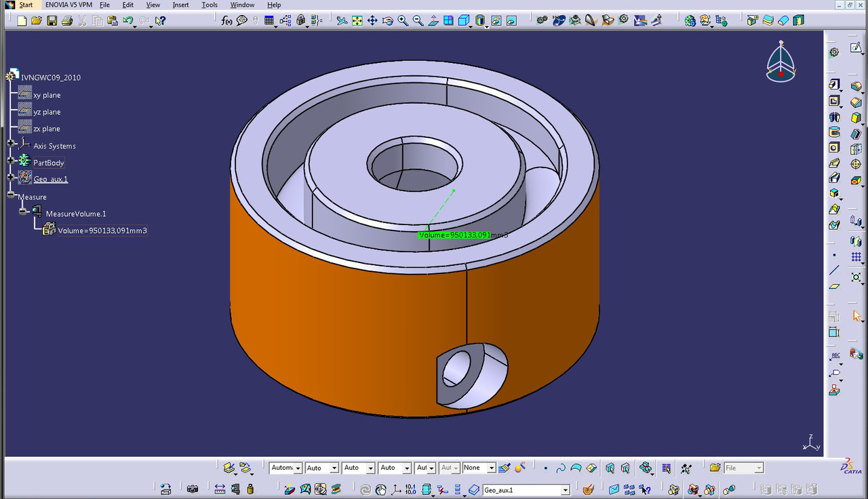Image resolution: width=868 pixels, height=499 pixels.
Task: Click the Design Table icon
Action: [x=269, y=21]
